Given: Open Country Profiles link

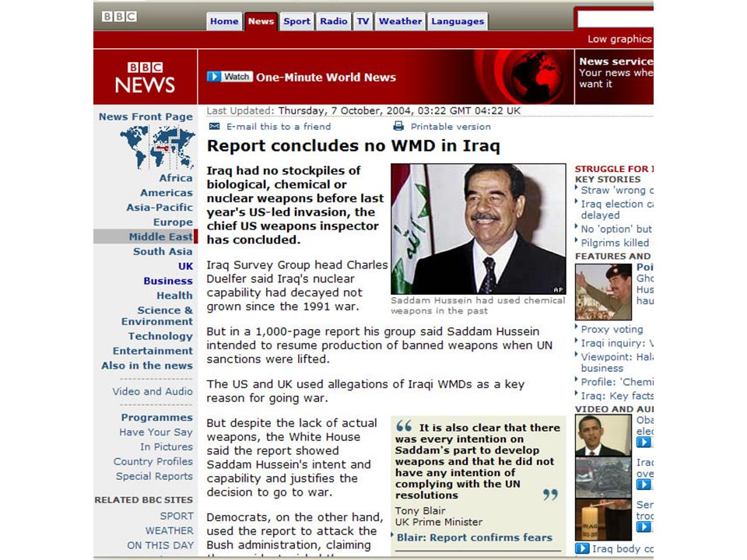Looking at the screenshot, I should 153,462.
